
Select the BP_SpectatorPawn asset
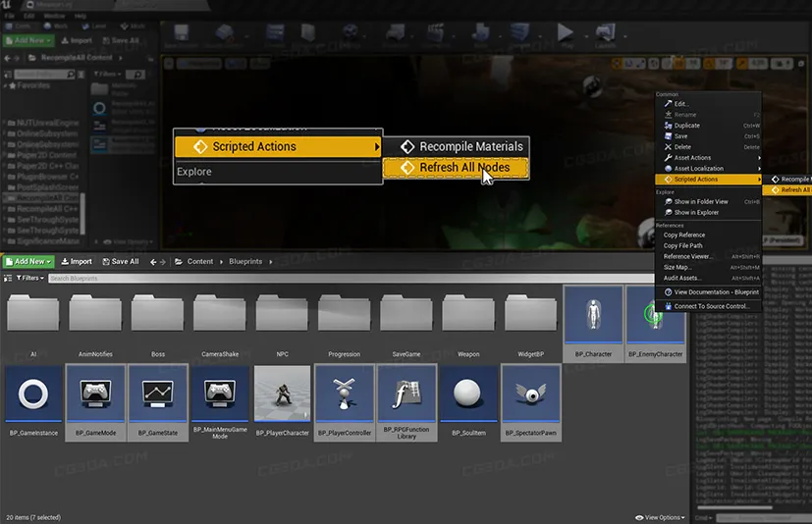tap(531, 402)
